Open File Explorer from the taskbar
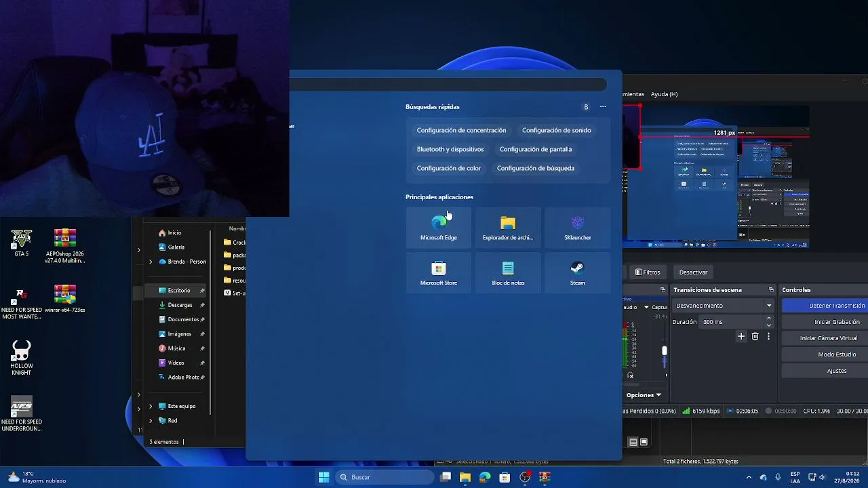 click(x=465, y=477)
